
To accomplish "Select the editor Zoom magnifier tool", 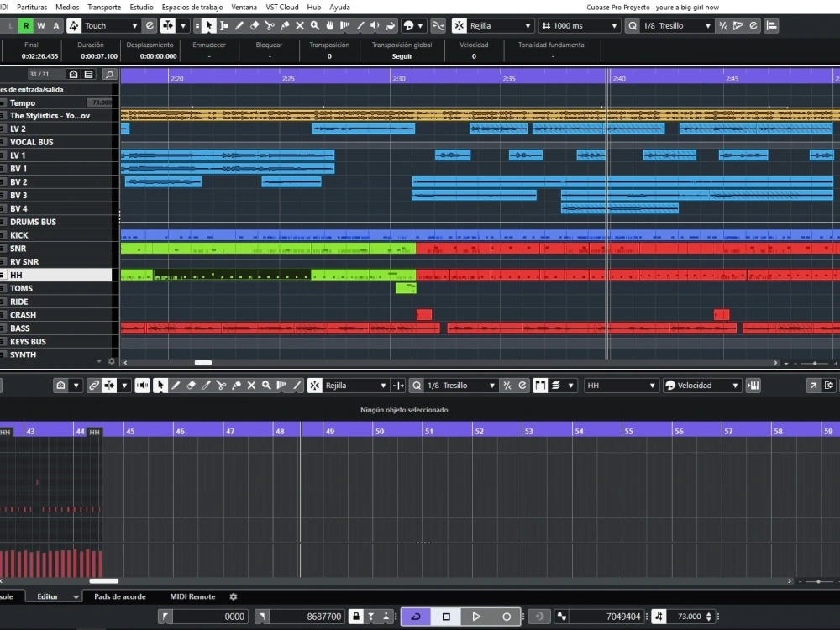I will [x=266, y=386].
